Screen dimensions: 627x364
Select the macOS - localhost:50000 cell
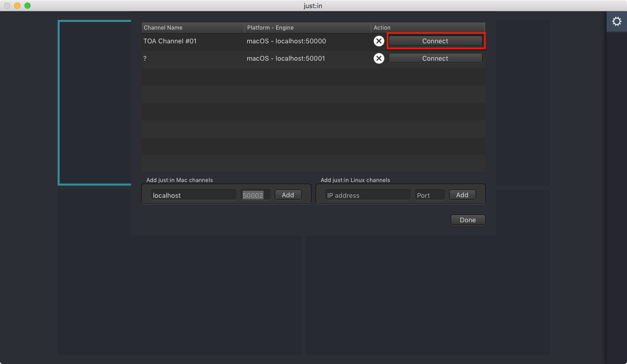click(x=308, y=41)
